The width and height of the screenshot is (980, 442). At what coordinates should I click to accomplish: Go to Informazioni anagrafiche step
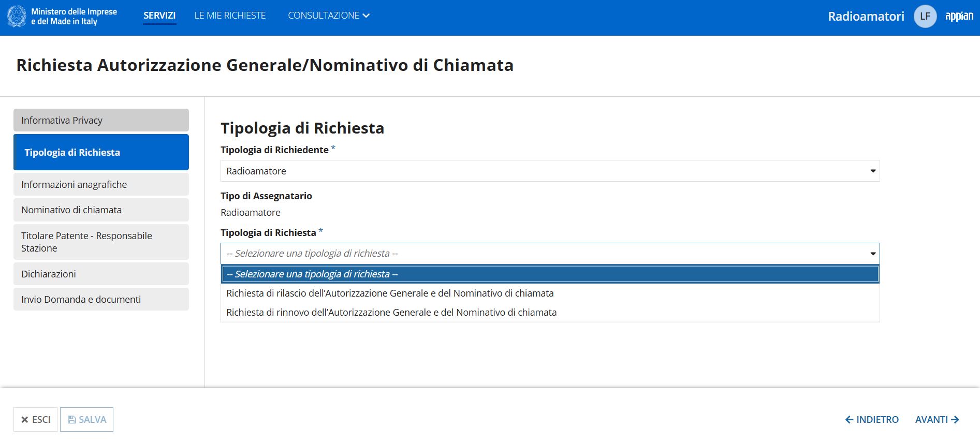point(101,184)
